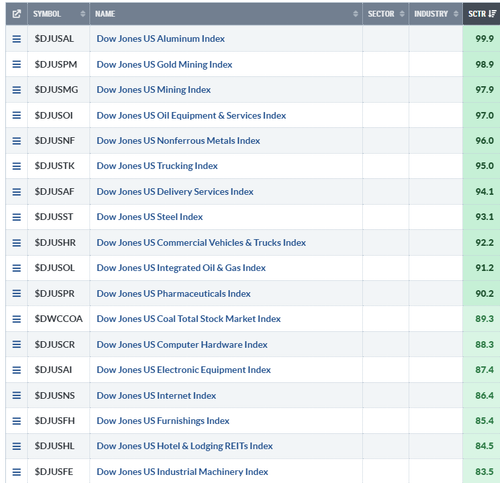Open row menu icon for $DJUSTK
Viewport: 500px width, 483px height.
pyautogui.click(x=17, y=166)
